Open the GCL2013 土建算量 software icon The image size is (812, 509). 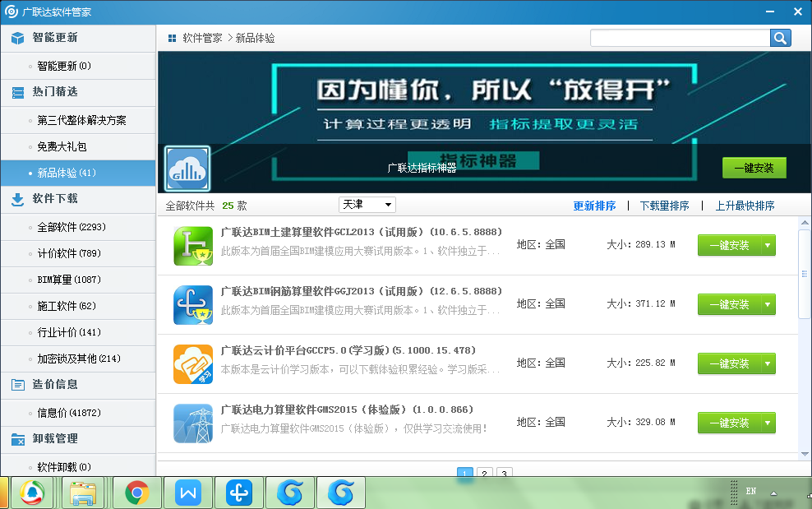[193, 246]
